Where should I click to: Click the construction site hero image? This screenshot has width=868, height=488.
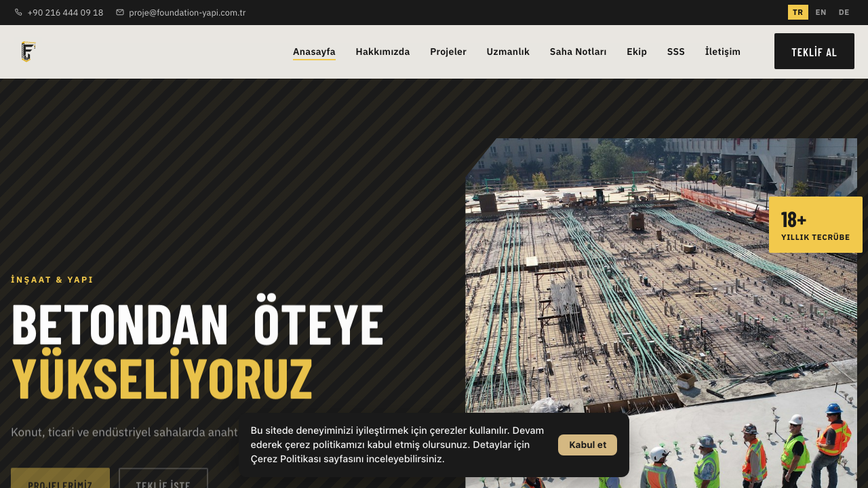click(661, 313)
